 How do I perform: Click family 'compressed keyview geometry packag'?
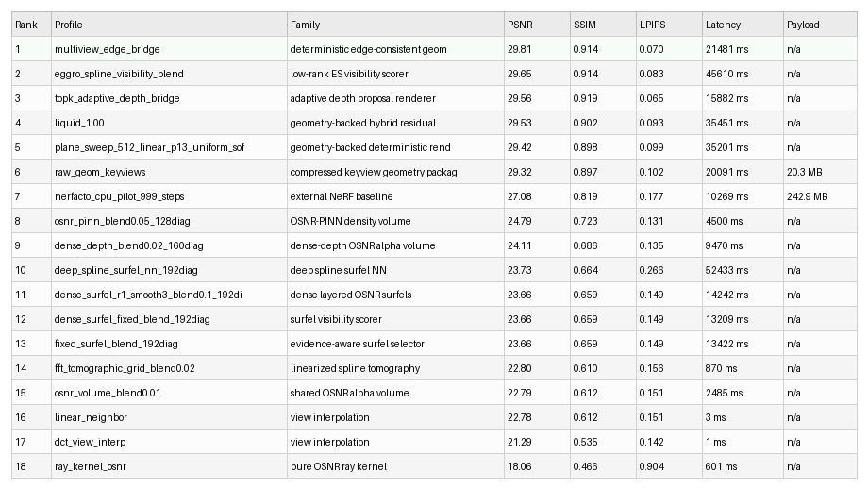[x=374, y=172]
